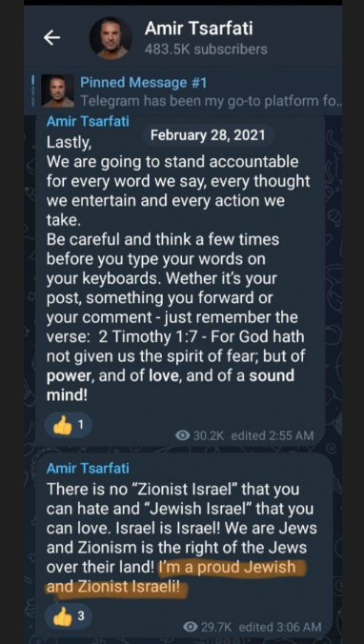Toggle thumbs-up reaction with count 3

69,616
